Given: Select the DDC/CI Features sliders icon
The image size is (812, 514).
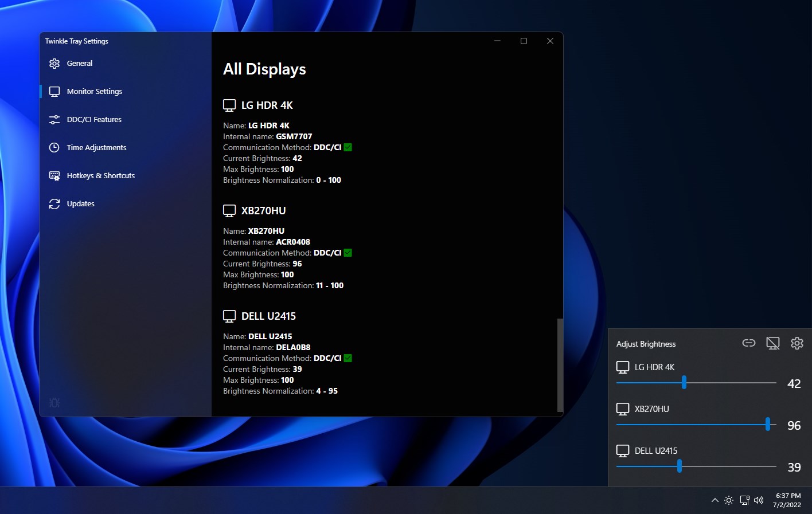Looking at the screenshot, I should coord(54,119).
